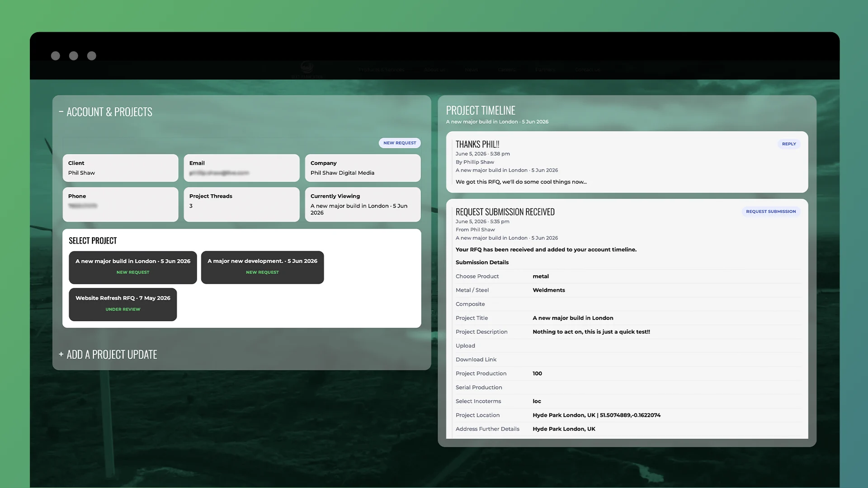Click the Company card Phil Shaw Digital Media
868x488 pixels.
[363, 168]
